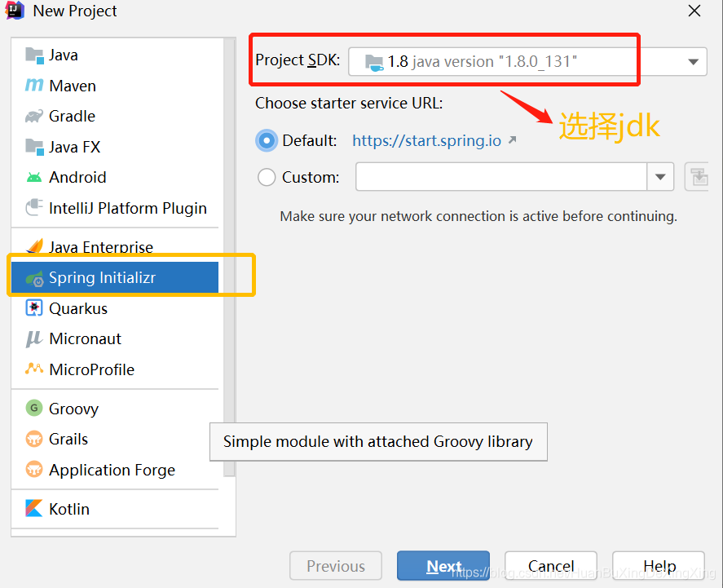
Task: Select Maven in project type list
Action: pos(115,86)
